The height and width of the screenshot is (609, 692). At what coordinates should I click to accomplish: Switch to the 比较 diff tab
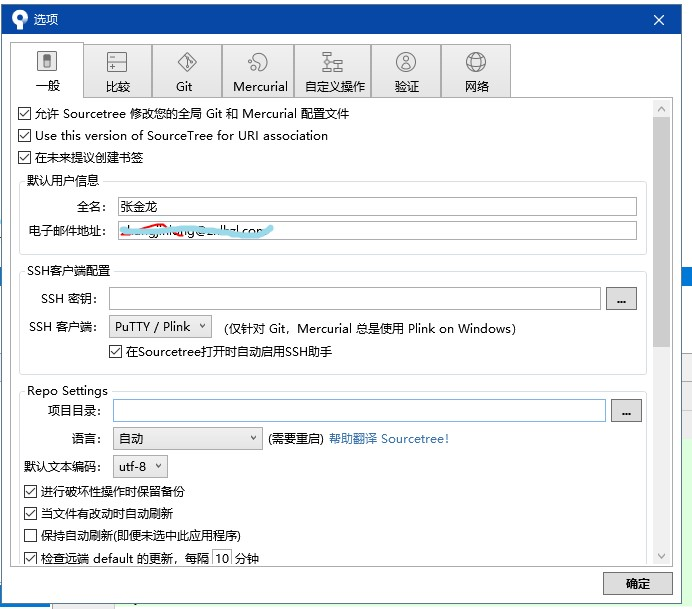pyautogui.click(x=117, y=71)
